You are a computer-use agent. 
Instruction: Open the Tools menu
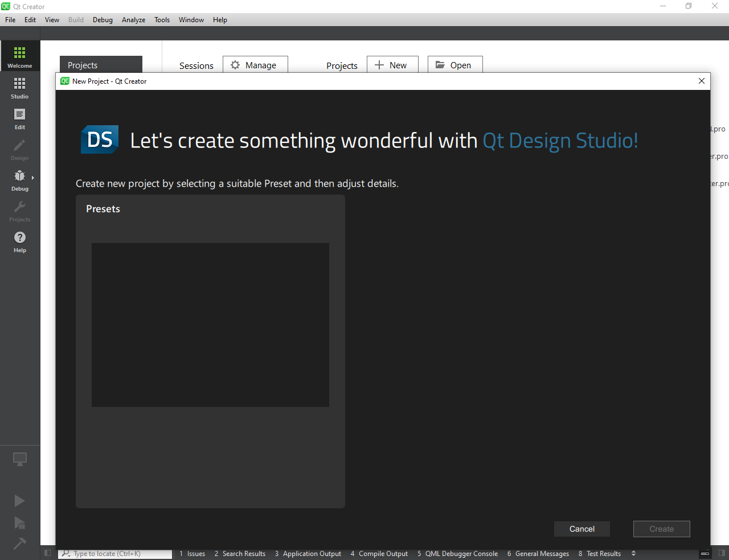point(162,20)
